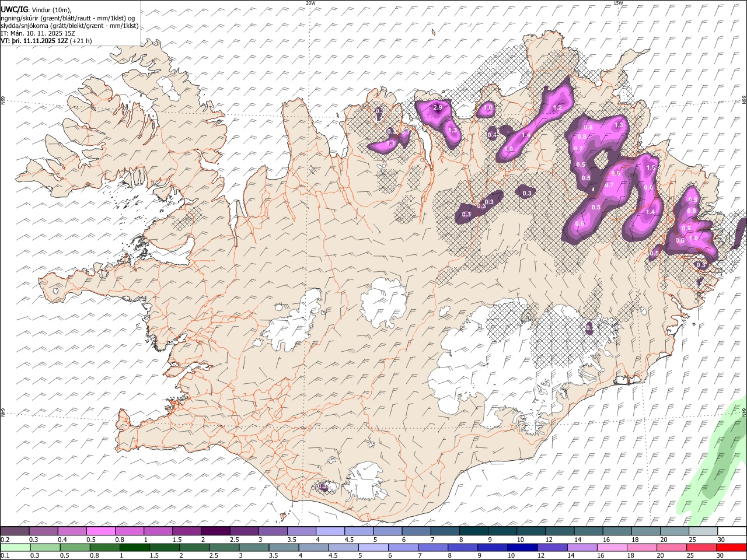Click the "UWC/IG" title in the header box
The width and height of the screenshot is (747, 560).
tap(14, 9)
